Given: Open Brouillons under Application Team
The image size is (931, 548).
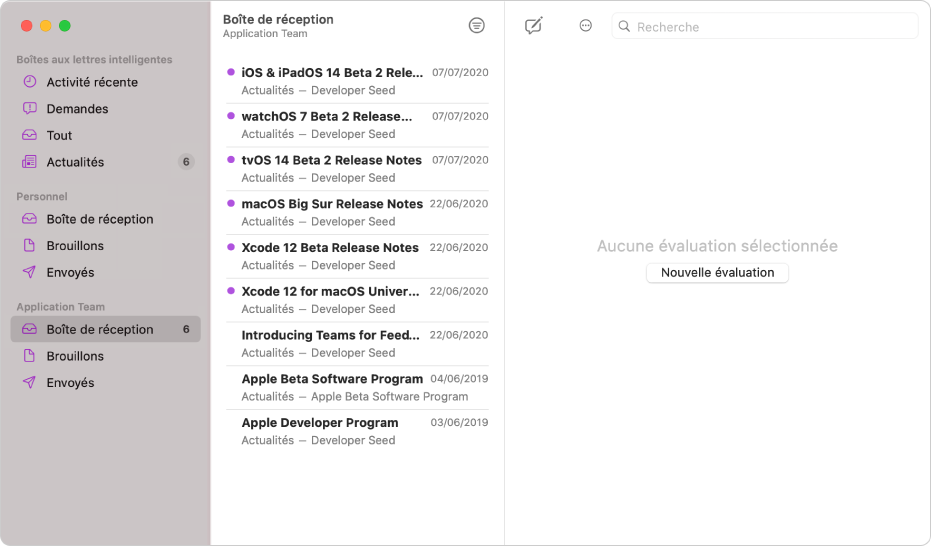Looking at the screenshot, I should pyautogui.click(x=106, y=356).
